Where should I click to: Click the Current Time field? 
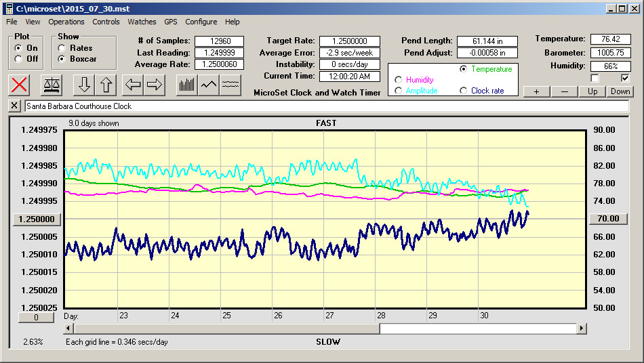click(350, 76)
